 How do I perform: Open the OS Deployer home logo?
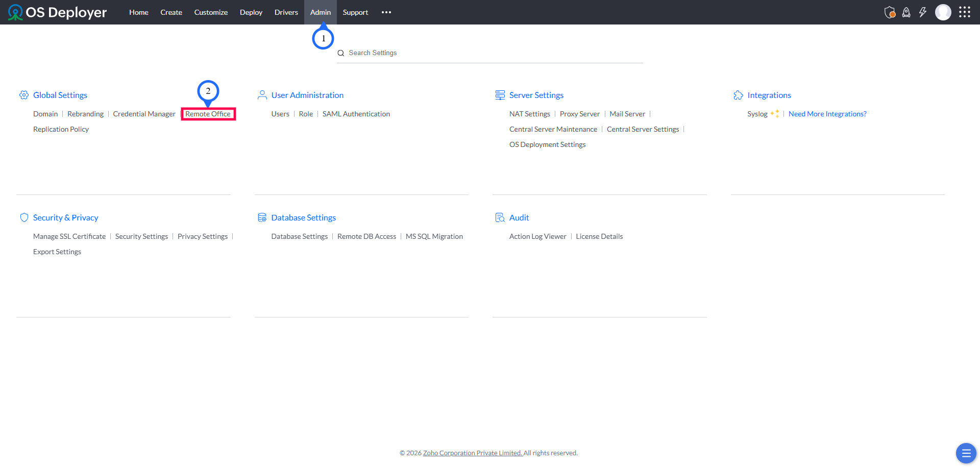pos(57,12)
